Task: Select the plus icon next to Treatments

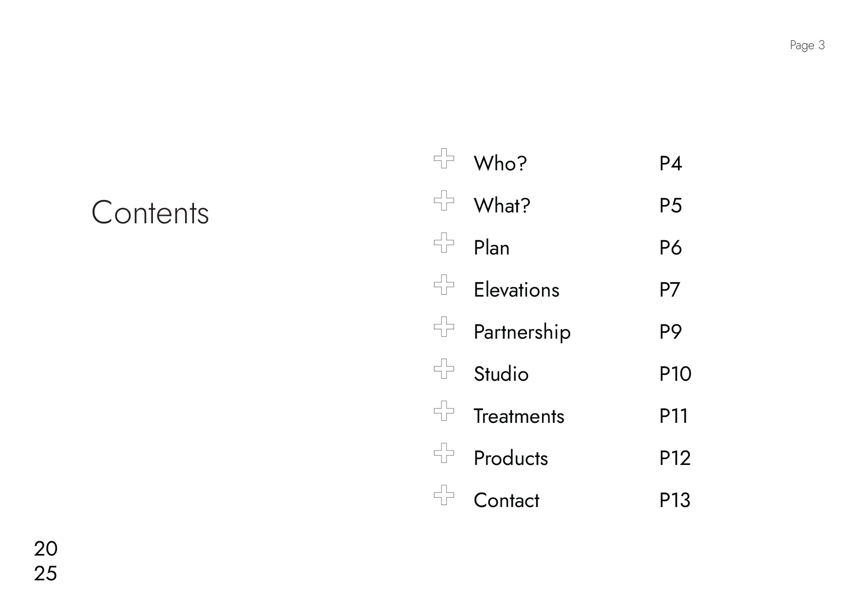Action: [444, 411]
